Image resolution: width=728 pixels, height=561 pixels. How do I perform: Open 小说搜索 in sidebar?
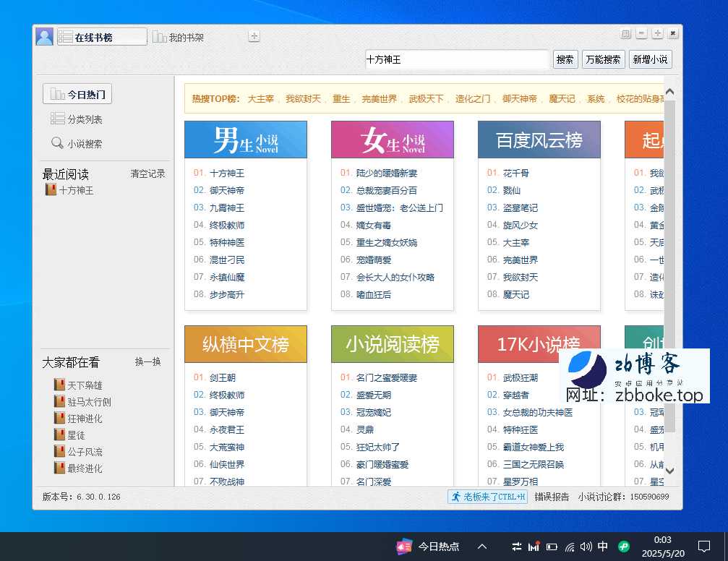(76, 143)
